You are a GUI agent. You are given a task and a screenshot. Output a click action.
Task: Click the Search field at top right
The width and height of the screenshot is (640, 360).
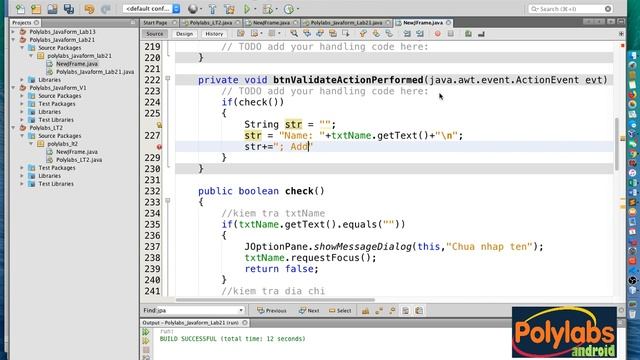point(570,9)
